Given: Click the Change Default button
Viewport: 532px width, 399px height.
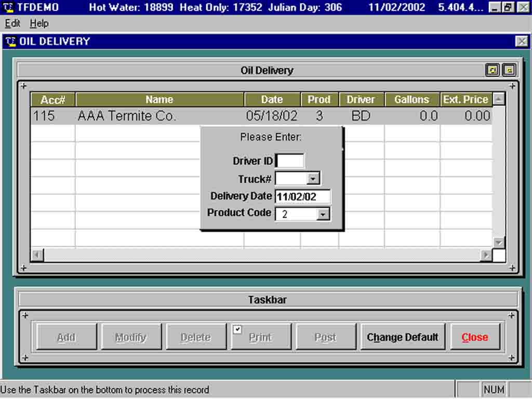Looking at the screenshot, I should coord(403,337).
